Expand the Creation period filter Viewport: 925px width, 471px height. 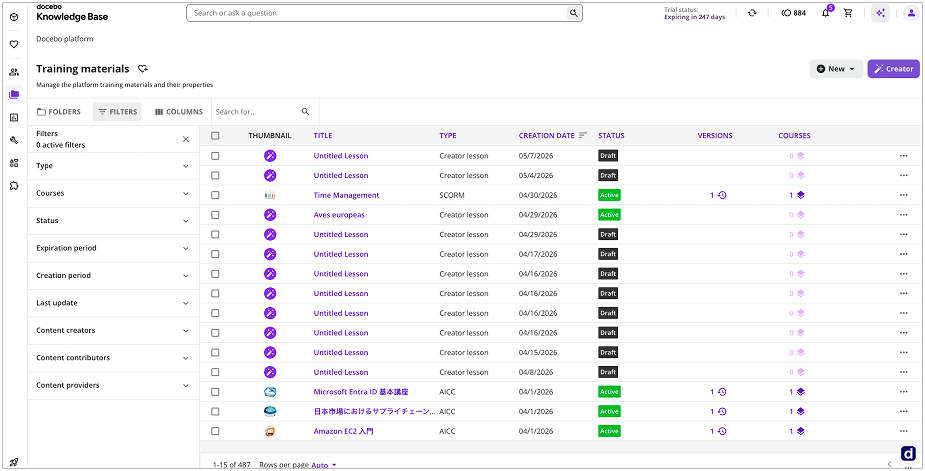pyautogui.click(x=113, y=276)
